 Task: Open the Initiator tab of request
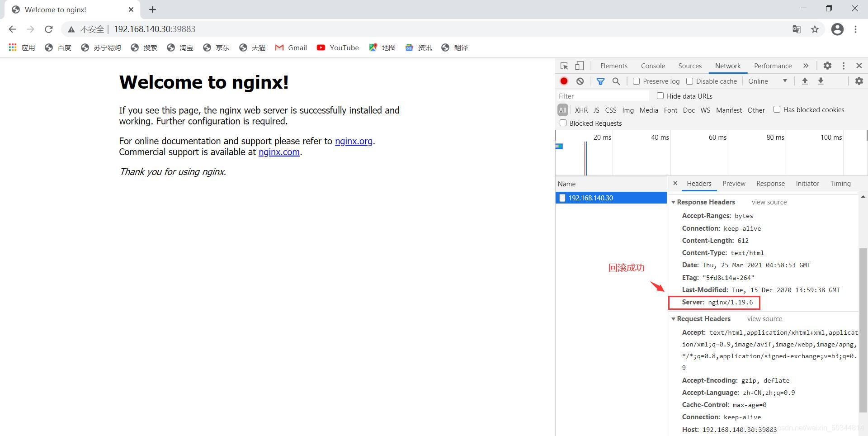point(807,184)
